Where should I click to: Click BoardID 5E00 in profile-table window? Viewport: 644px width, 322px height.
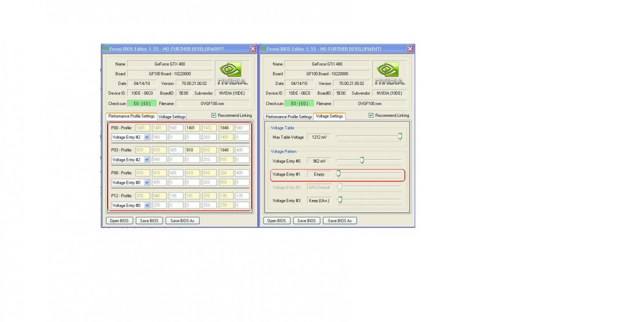click(x=184, y=93)
